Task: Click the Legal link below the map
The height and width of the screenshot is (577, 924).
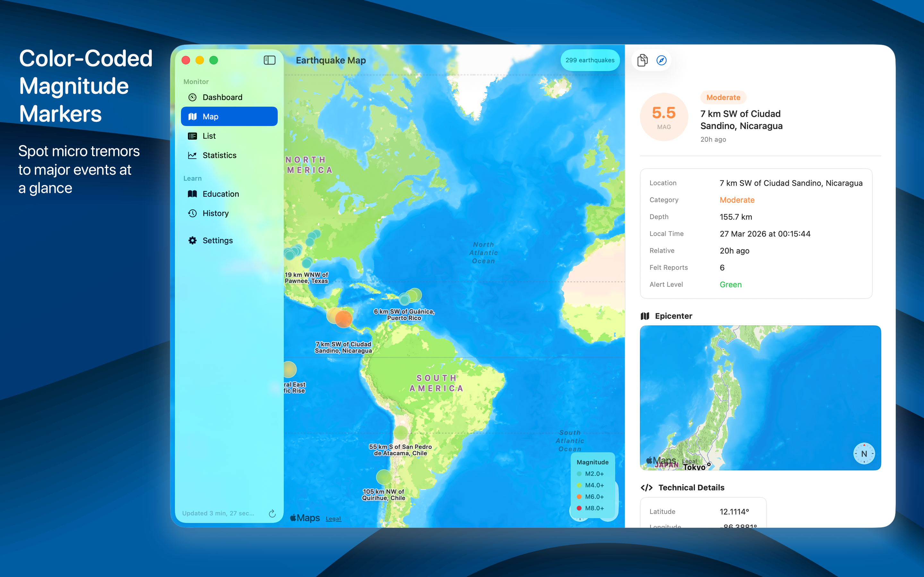Action: (x=333, y=518)
